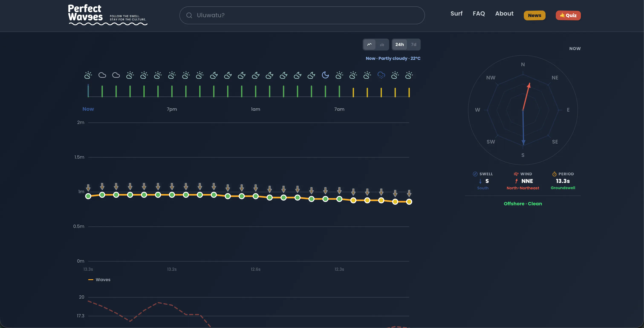The width and height of the screenshot is (644, 328).
Task: Click the wind icon beside WIND
Action: (x=516, y=174)
